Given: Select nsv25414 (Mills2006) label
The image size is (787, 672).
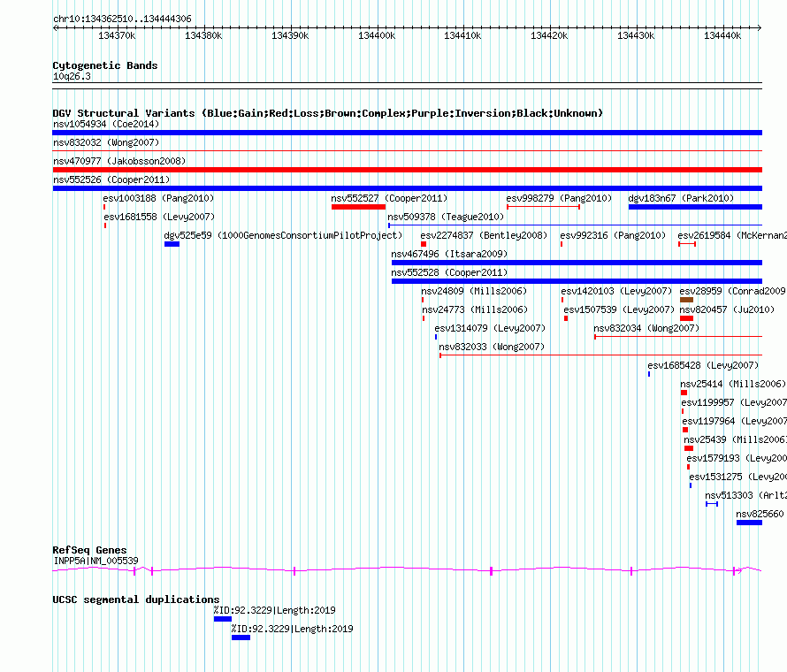Looking at the screenshot, I should 733,384.
